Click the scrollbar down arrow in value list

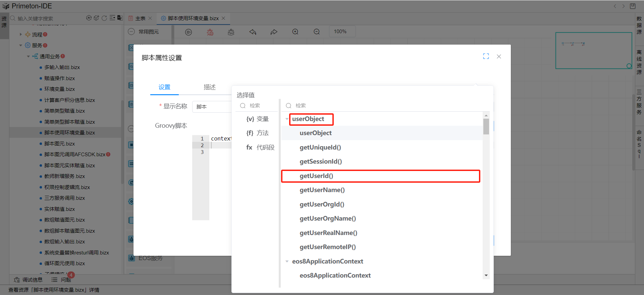click(486, 276)
